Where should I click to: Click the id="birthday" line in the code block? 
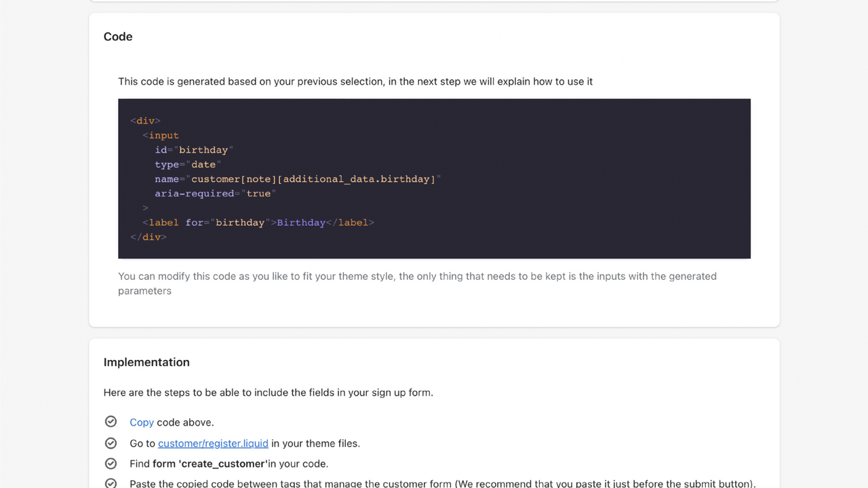coord(194,150)
